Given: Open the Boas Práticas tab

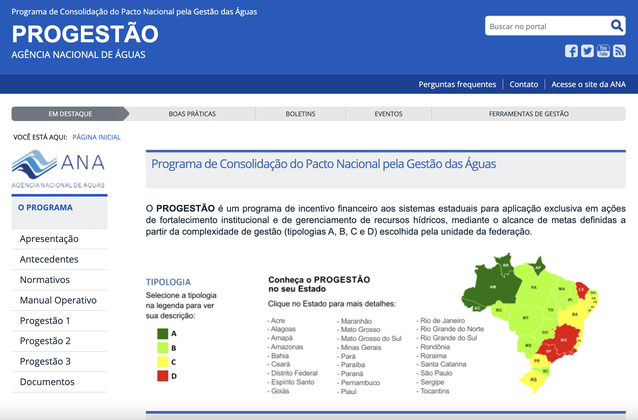Looking at the screenshot, I should pos(192,114).
